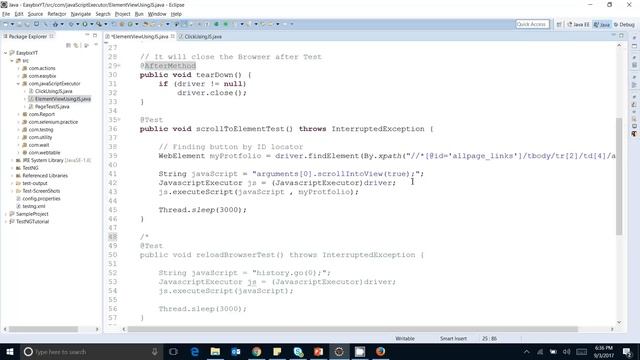Switch to ClickUsingJS.java editor tab
The height and width of the screenshot is (360, 640).
click(x=200, y=36)
